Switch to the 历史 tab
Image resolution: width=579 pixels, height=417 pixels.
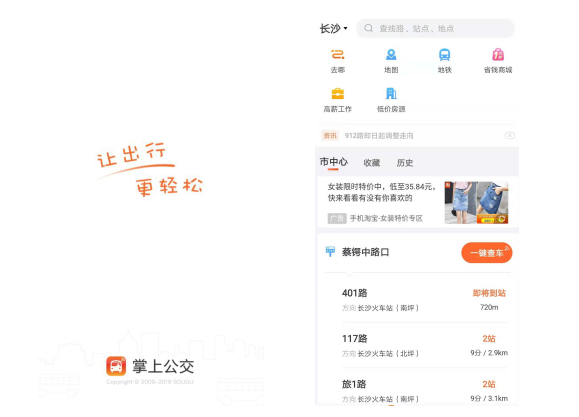click(405, 163)
